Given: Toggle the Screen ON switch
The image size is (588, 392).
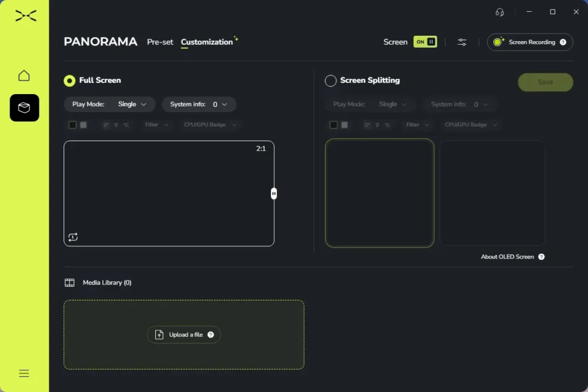Looking at the screenshot, I should click(x=425, y=42).
